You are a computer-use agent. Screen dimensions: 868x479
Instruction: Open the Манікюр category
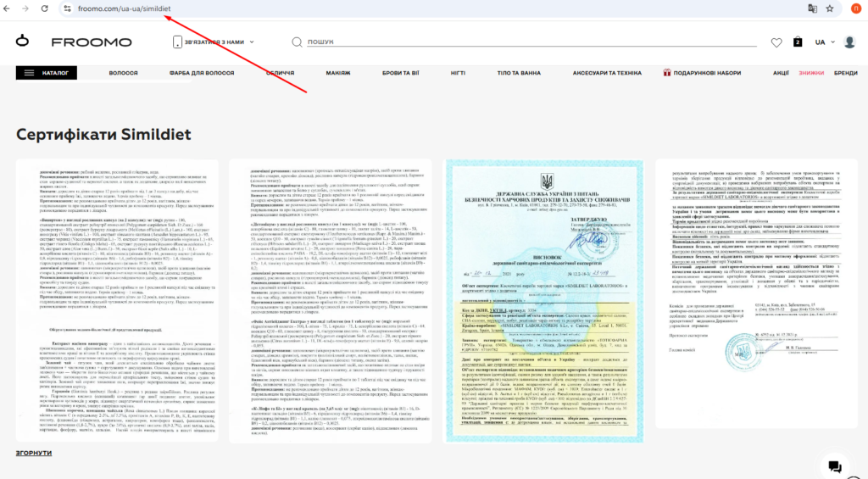click(x=338, y=73)
